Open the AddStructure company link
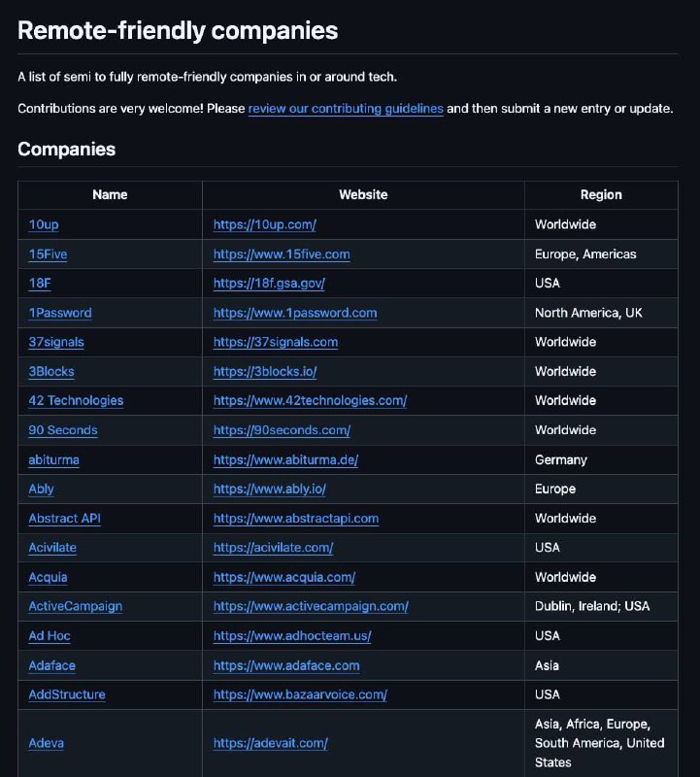 67,694
